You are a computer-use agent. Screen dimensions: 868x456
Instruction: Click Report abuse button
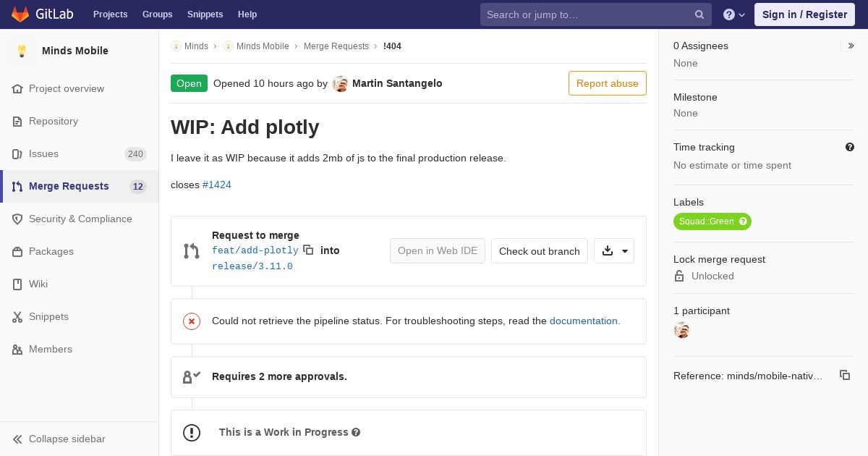point(608,83)
